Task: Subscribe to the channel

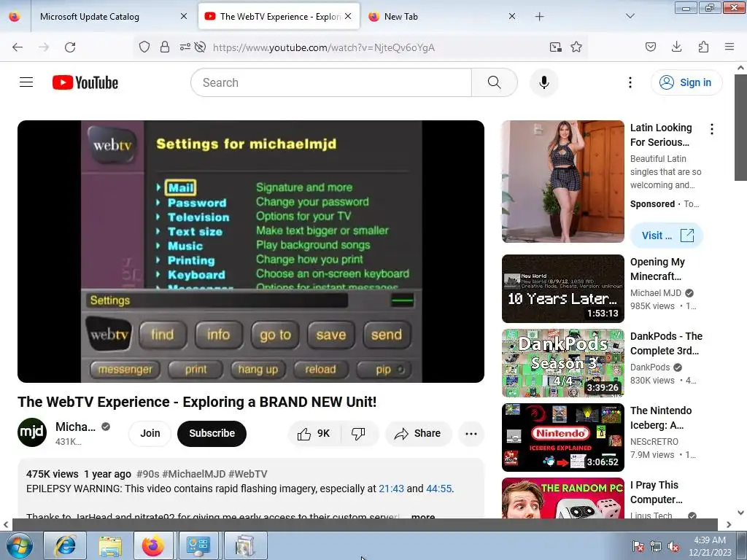Action: coord(212,433)
